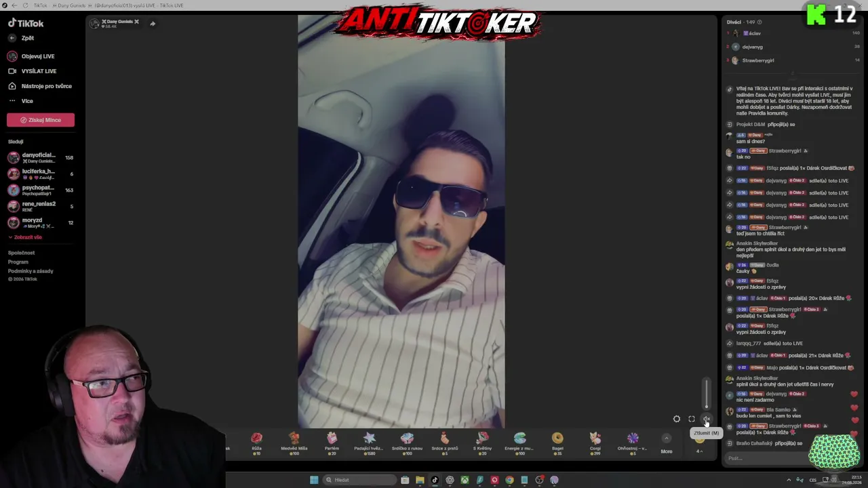Open the Windows Start menu
This screenshot has width=868, height=488.
click(x=314, y=480)
